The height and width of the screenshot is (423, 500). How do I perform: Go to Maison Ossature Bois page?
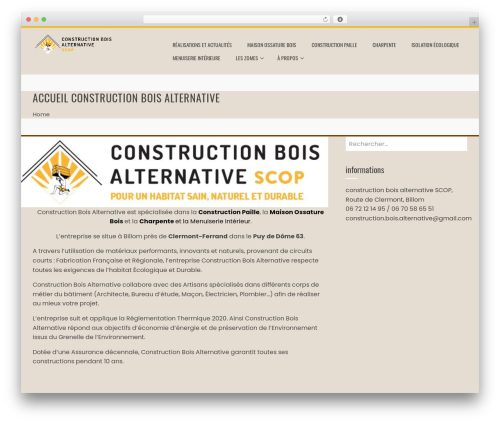271,45
